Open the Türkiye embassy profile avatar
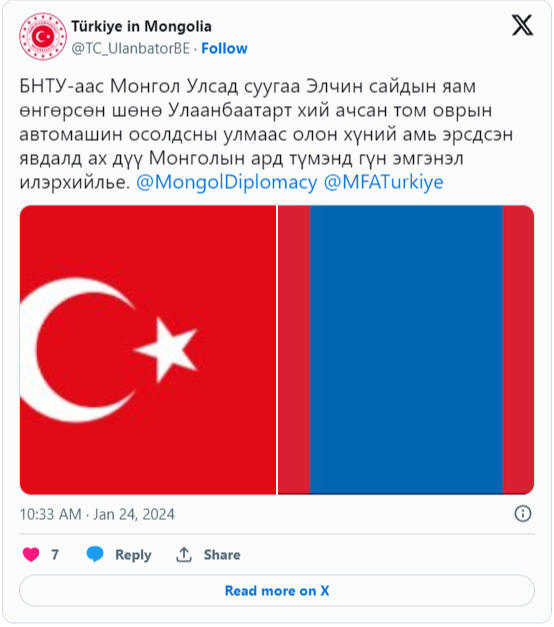 43,36
